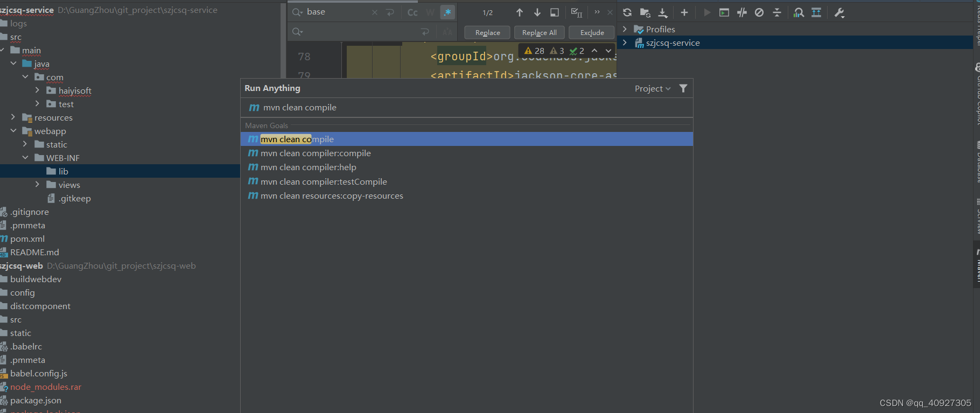This screenshot has width=980, height=413.
Task: Click the search field containing 'base'
Action: [x=338, y=12]
